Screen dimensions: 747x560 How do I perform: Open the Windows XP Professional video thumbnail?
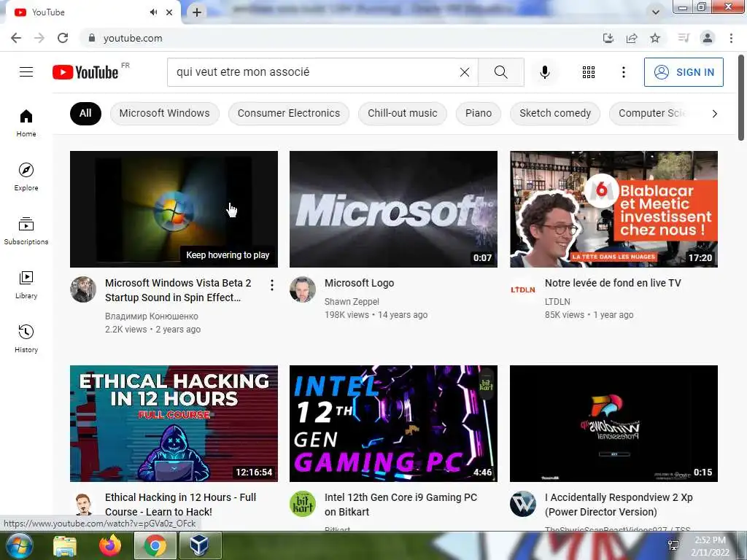point(614,424)
